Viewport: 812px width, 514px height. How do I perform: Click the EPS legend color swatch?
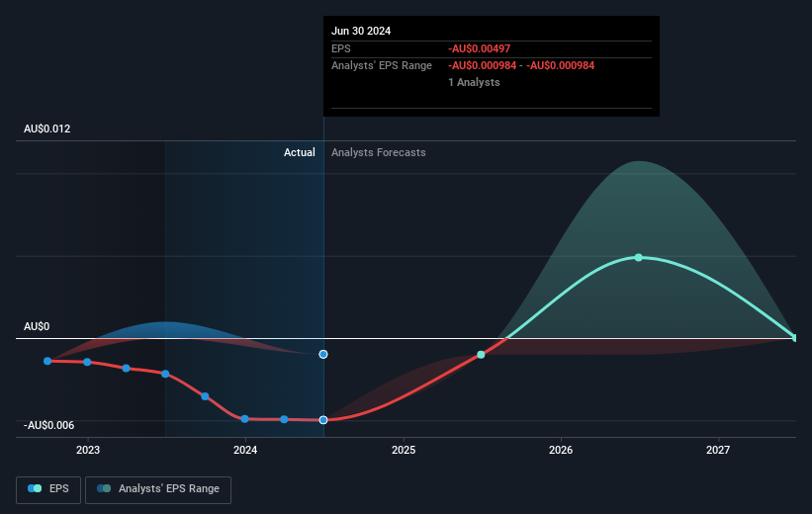pyautogui.click(x=35, y=488)
